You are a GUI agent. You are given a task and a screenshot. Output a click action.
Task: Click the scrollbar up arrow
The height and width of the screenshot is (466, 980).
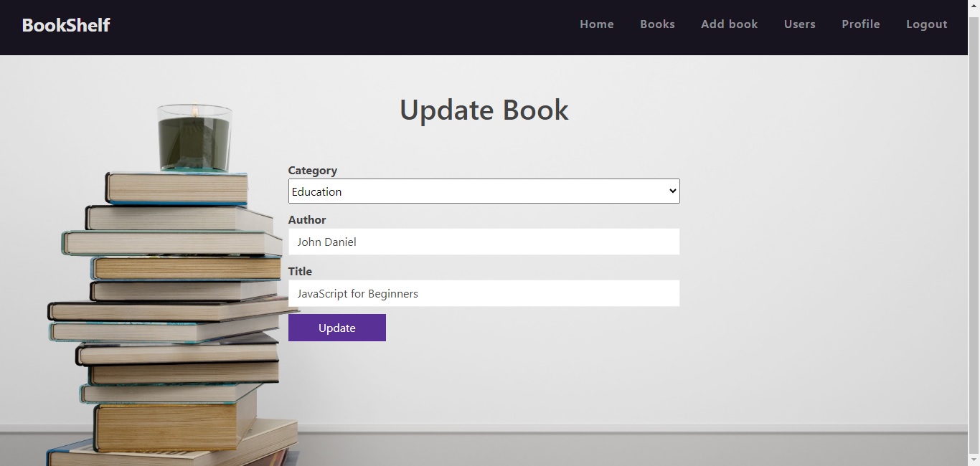(x=974, y=5)
